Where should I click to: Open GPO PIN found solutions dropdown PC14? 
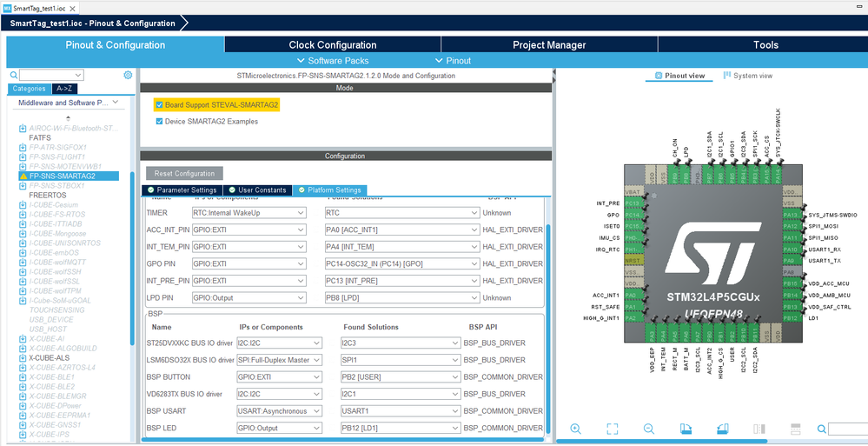402,263
